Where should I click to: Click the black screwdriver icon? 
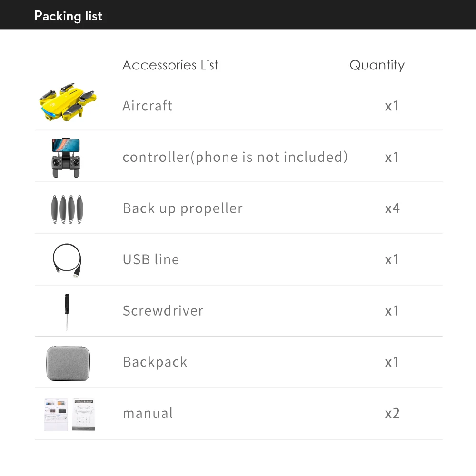click(67, 311)
